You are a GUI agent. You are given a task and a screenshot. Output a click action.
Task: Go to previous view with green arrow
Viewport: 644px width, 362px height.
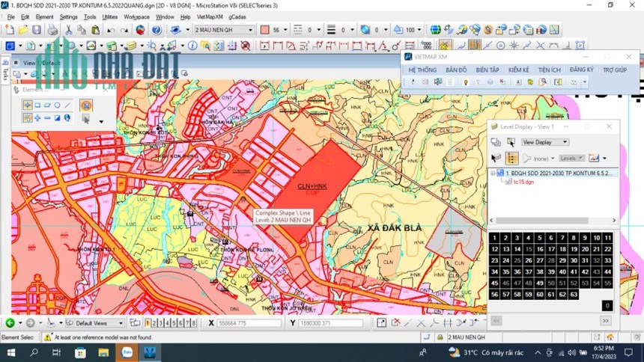point(10,323)
